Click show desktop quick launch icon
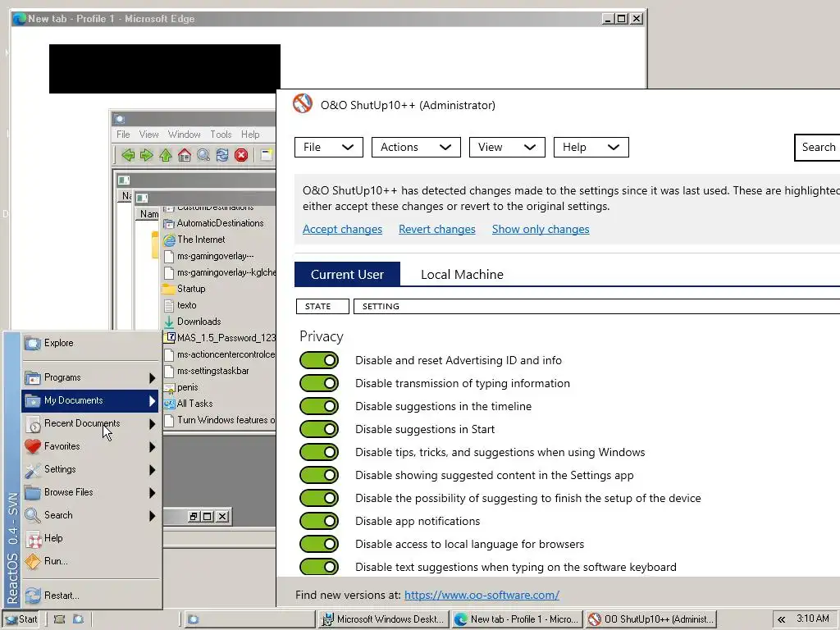 coord(59,619)
